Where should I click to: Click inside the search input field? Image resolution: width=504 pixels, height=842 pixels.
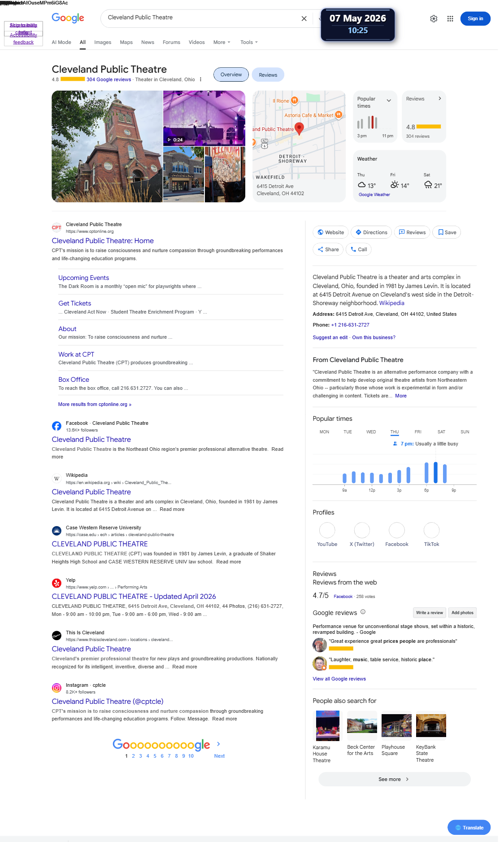202,18
